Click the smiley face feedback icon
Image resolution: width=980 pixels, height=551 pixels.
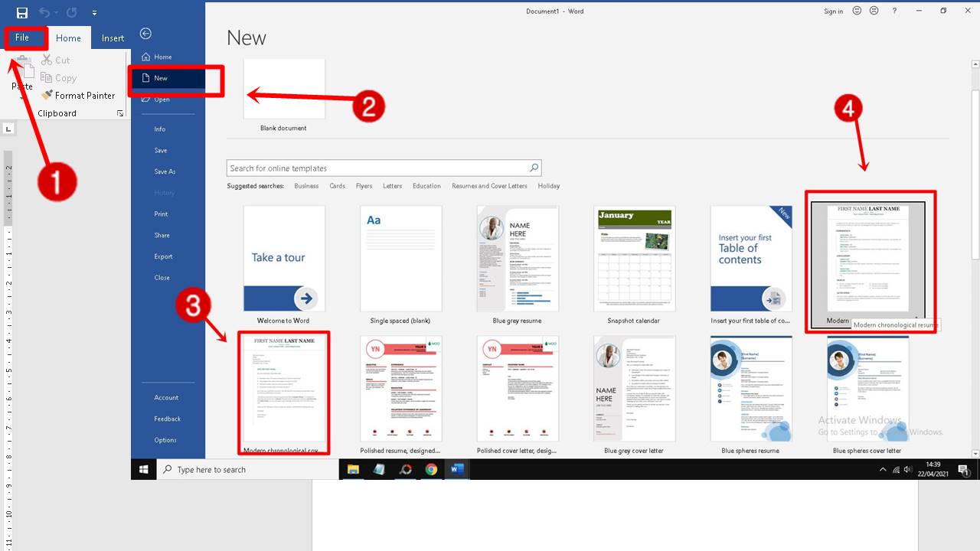857,11
